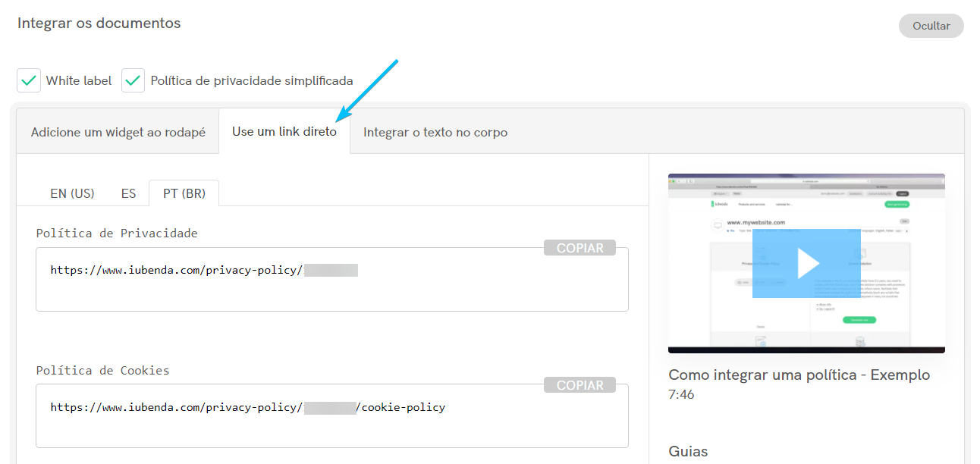980x464 pixels.
Task: Select the ES language tab
Action: (128, 193)
